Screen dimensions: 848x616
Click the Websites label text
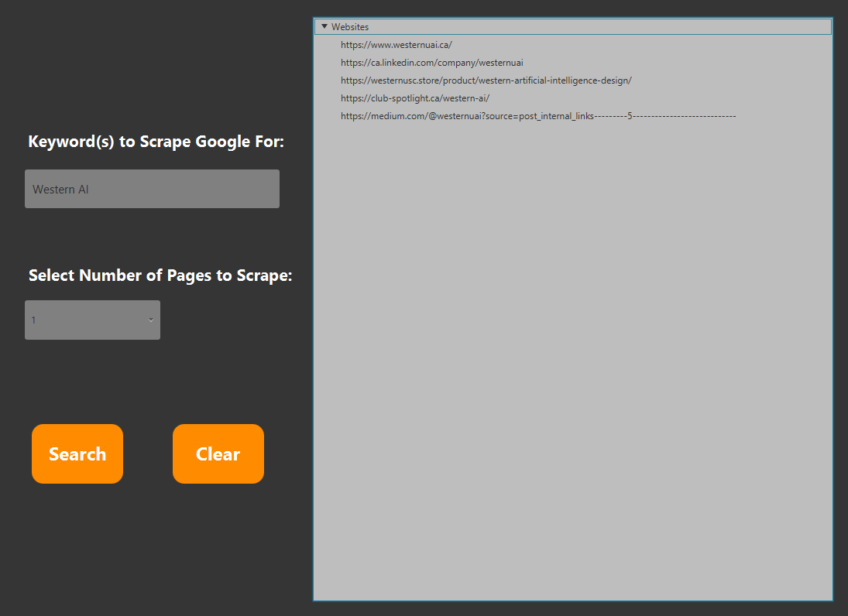coord(350,26)
